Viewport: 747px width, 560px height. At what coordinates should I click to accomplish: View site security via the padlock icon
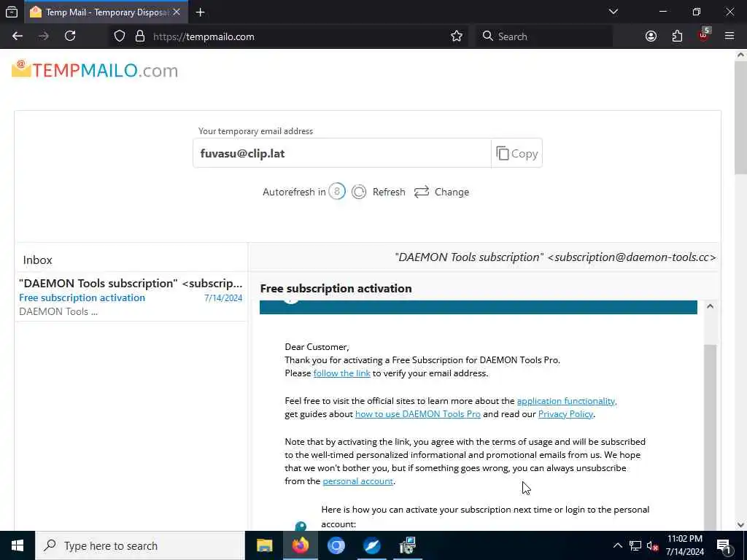click(139, 36)
